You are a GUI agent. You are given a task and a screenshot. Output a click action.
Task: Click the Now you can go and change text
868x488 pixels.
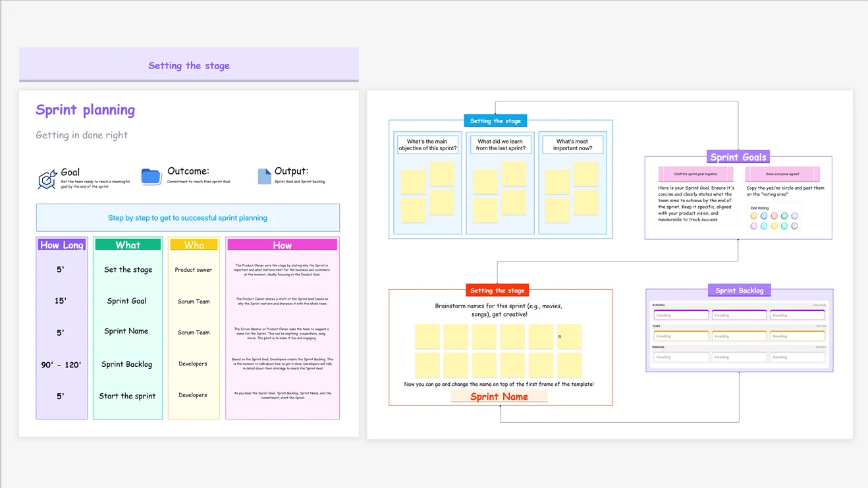(499, 384)
